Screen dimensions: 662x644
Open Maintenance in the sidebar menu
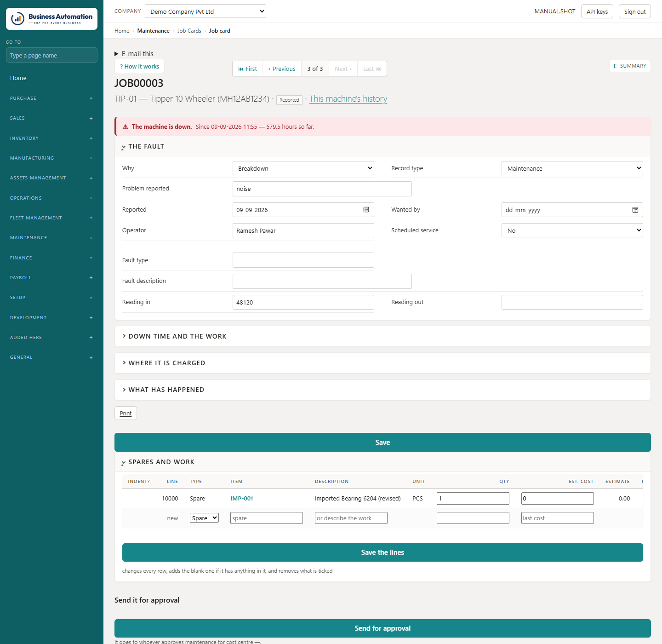(29, 238)
